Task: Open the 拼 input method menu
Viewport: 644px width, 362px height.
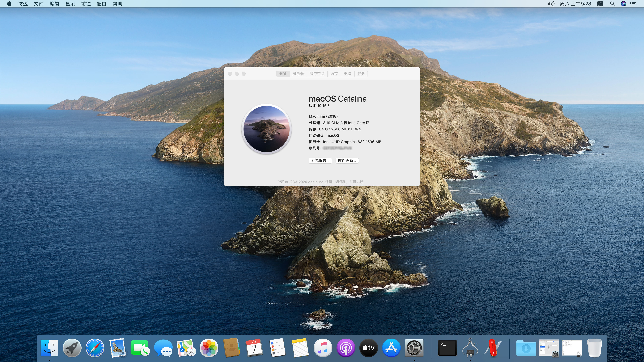Action: point(600,4)
